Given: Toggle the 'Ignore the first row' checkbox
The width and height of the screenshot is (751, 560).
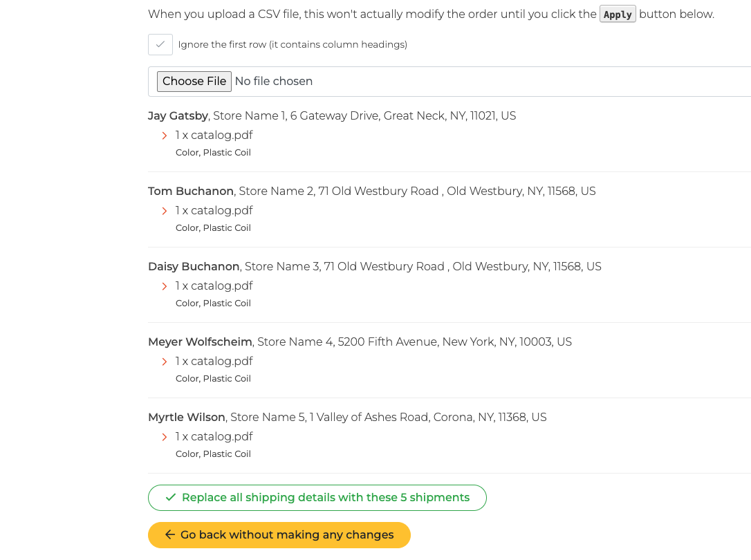Looking at the screenshot, I should (160, 44).
